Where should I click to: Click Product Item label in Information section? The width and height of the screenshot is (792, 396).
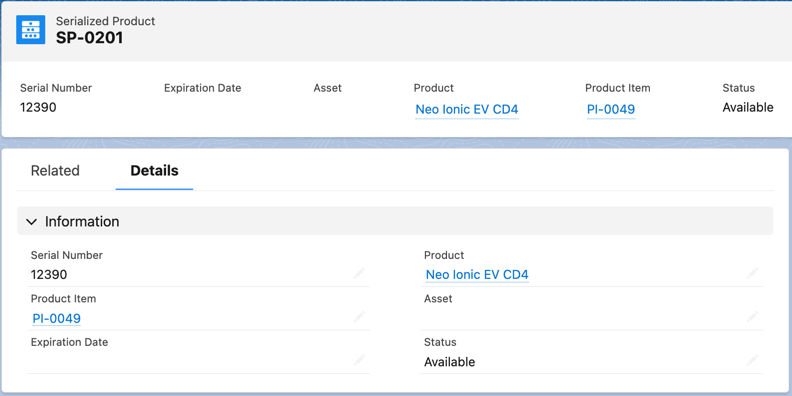tap(63, 299)
